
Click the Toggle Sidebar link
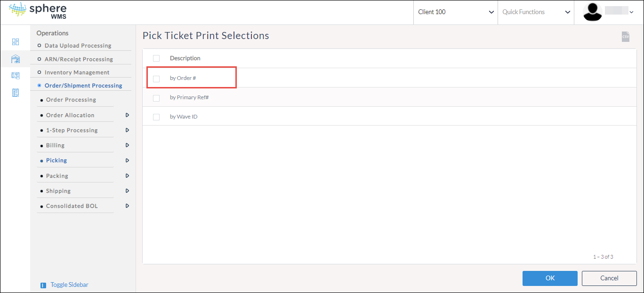pos(69,285)
